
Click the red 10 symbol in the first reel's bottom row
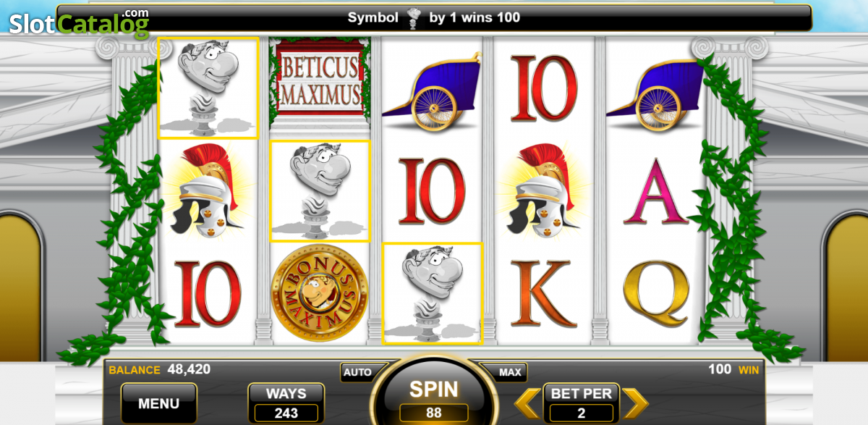click(x=208, y=294)
